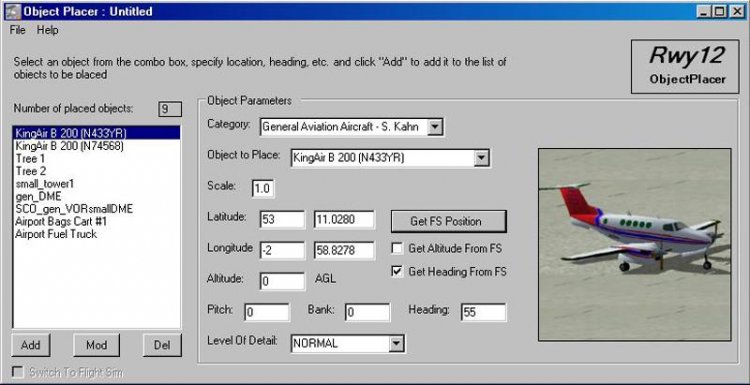The height and width of the screenshot is (385, 750).
Task: Expand the Category combo box
Action: pyautogui.click(x=434, y=127)
